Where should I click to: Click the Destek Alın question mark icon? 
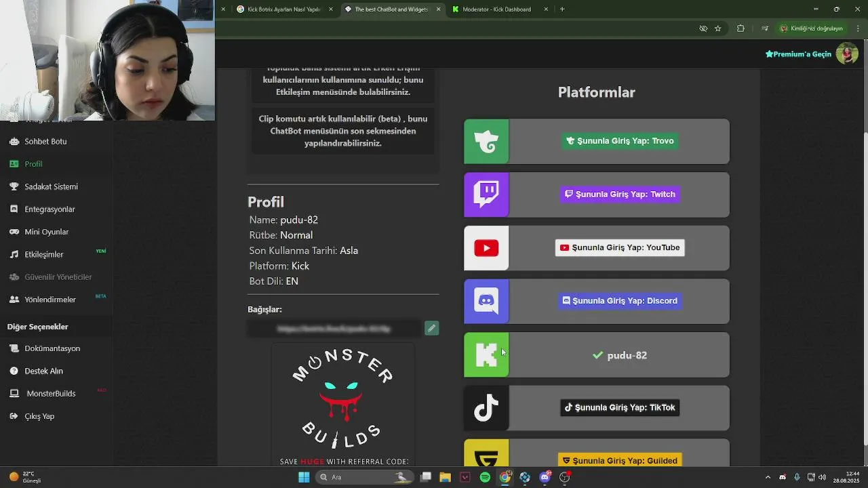[x=14, y=371]
